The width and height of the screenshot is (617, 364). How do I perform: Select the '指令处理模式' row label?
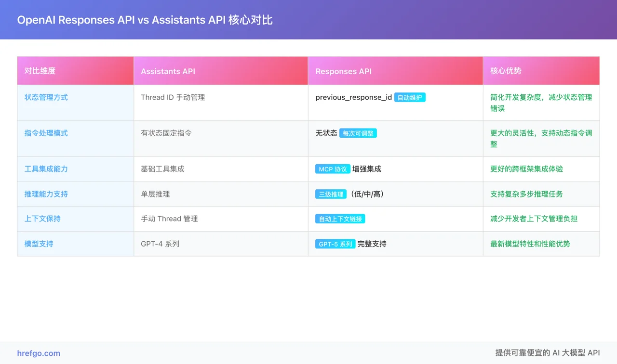[x=46, y=133]
